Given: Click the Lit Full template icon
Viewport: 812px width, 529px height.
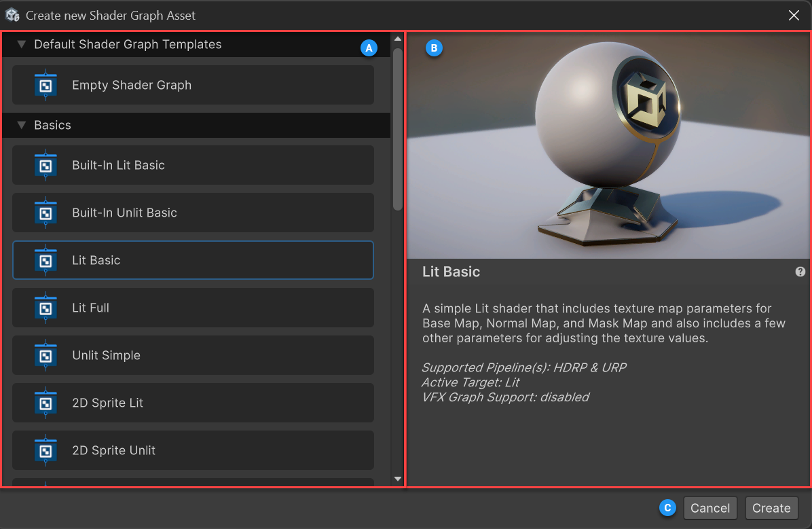Looking at the screenshot, I should pos(45,308).
